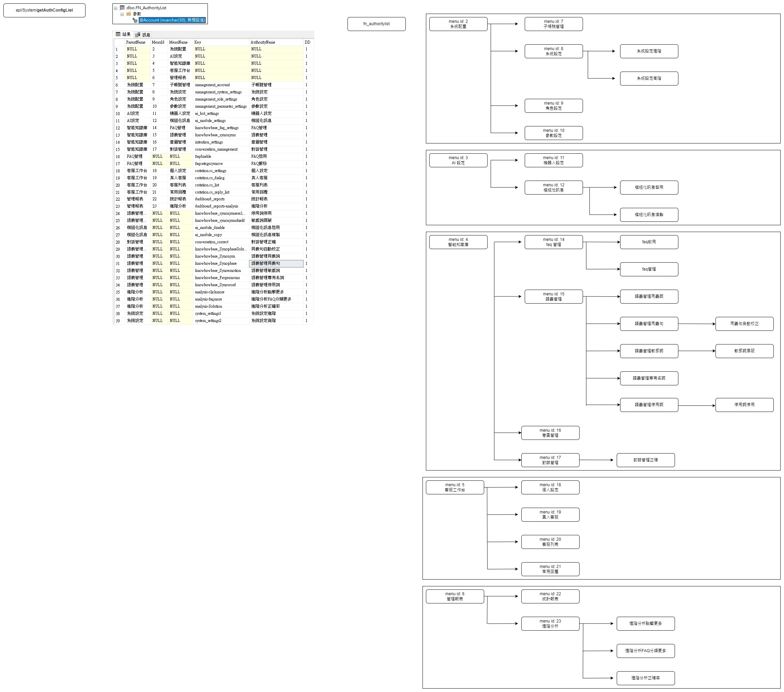Select the menu id: 10 參數設定 node

tap(553, 133)
